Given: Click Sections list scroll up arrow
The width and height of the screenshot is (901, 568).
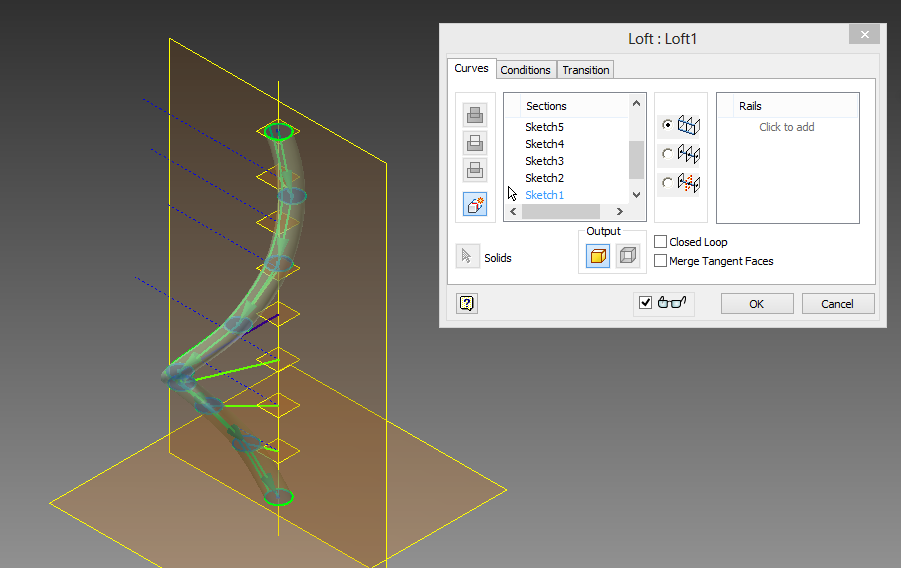Looking at the screenshot, I should pyautogui.click(x=636, y=103).
